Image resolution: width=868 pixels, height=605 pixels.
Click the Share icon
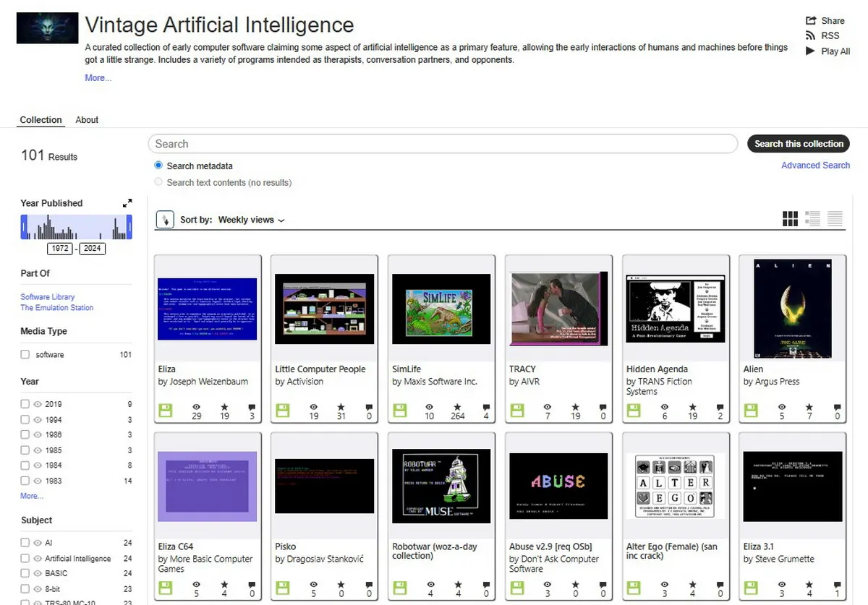(x=811, y=20)
